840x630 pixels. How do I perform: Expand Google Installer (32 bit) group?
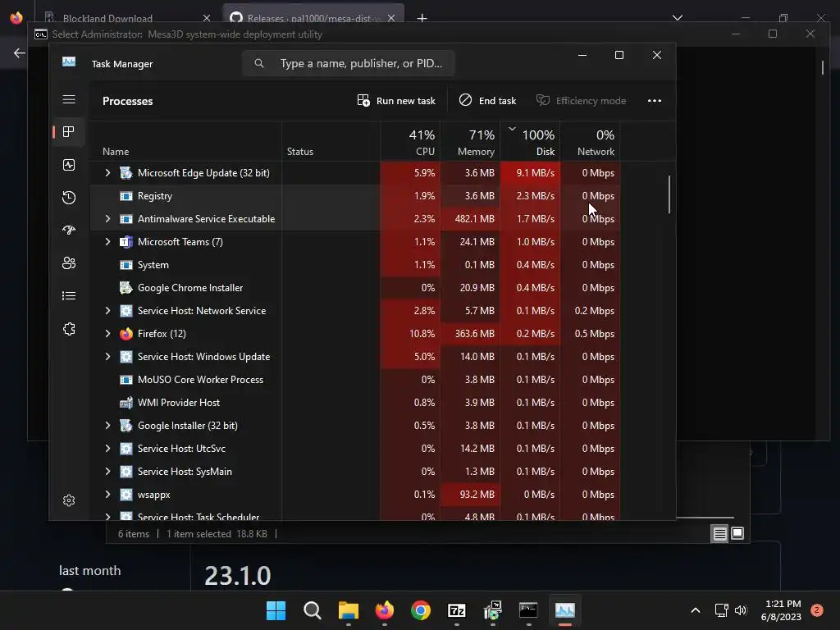[107, 426]
